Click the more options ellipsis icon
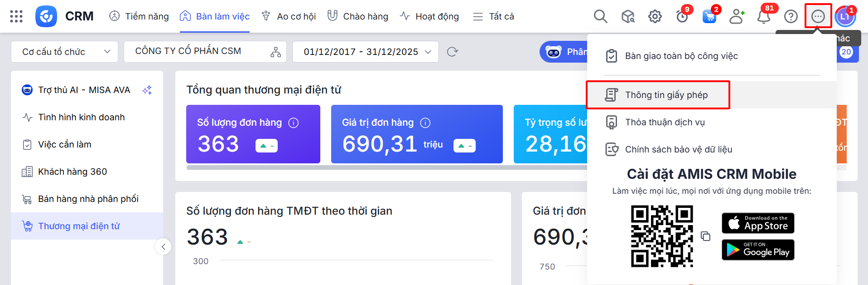Viewport: 868px width, 285px height. tap(818, 16)
